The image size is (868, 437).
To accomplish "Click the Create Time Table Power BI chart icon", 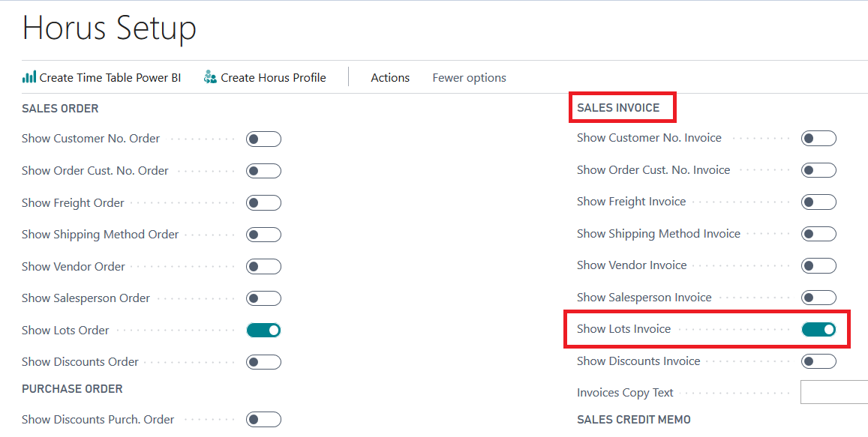I will tap(29, 77).
